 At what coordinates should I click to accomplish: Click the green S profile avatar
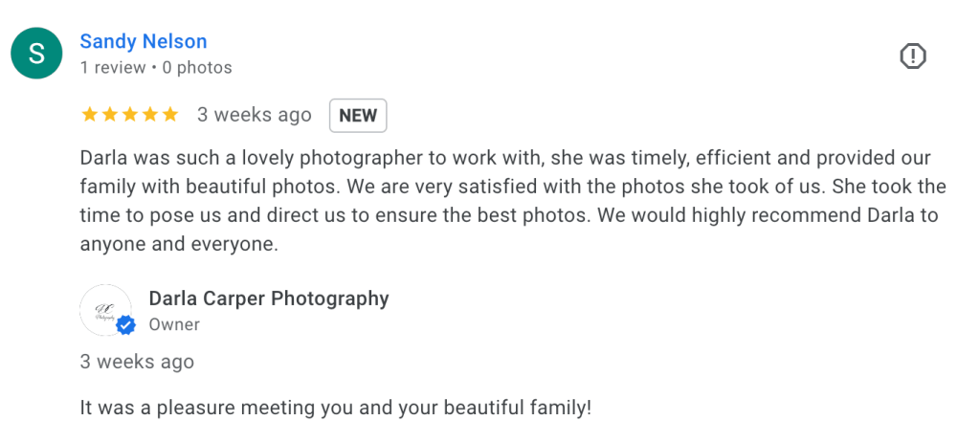tap(36, 53)
